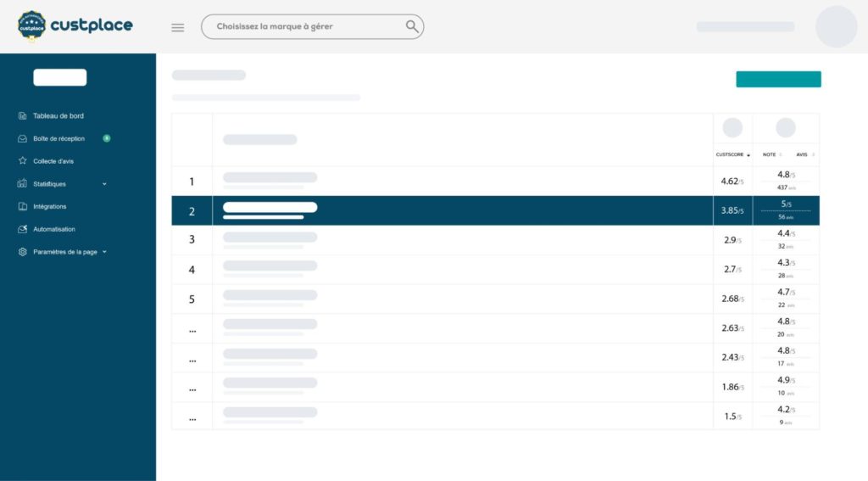Image resolution: width=868 pixels, height=481 pixels.
Task: Click the Custplace logo
Action: pos(75,25)
